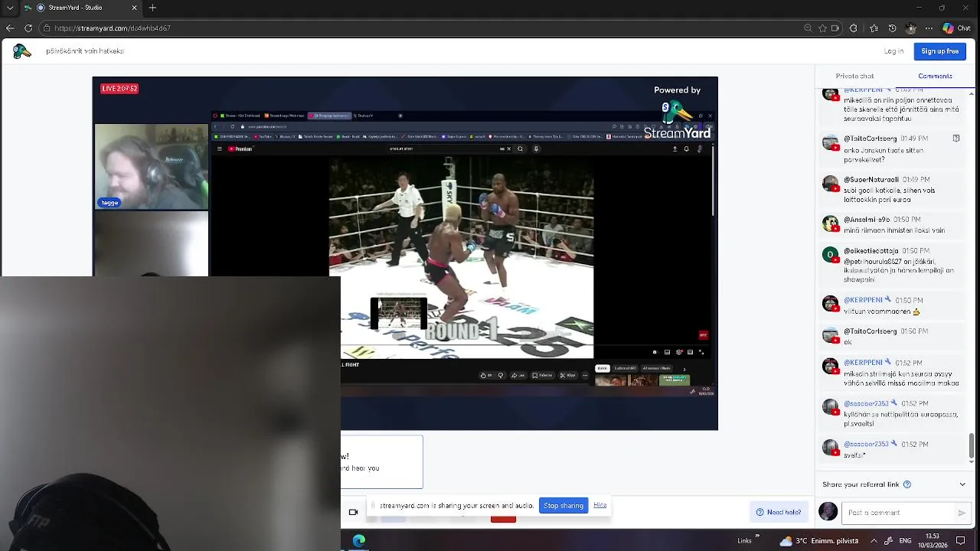Click the Hide link on sharing bar
The image size is (980, 551).
[600, 505]
